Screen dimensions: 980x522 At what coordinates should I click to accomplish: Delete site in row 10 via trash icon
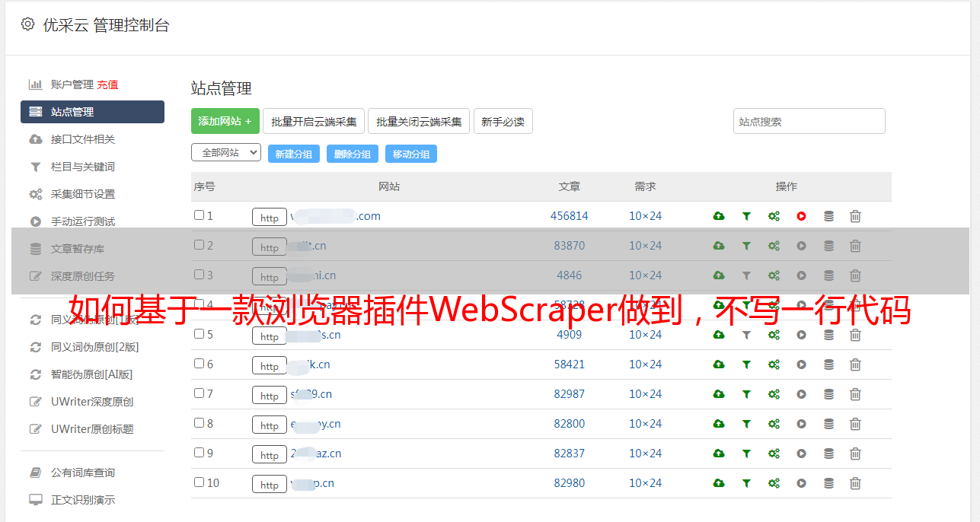pos(855,483)
